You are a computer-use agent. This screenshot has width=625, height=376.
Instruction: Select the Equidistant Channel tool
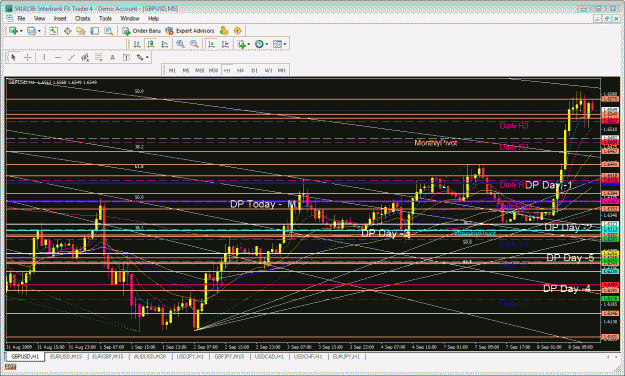pos(85,57)
